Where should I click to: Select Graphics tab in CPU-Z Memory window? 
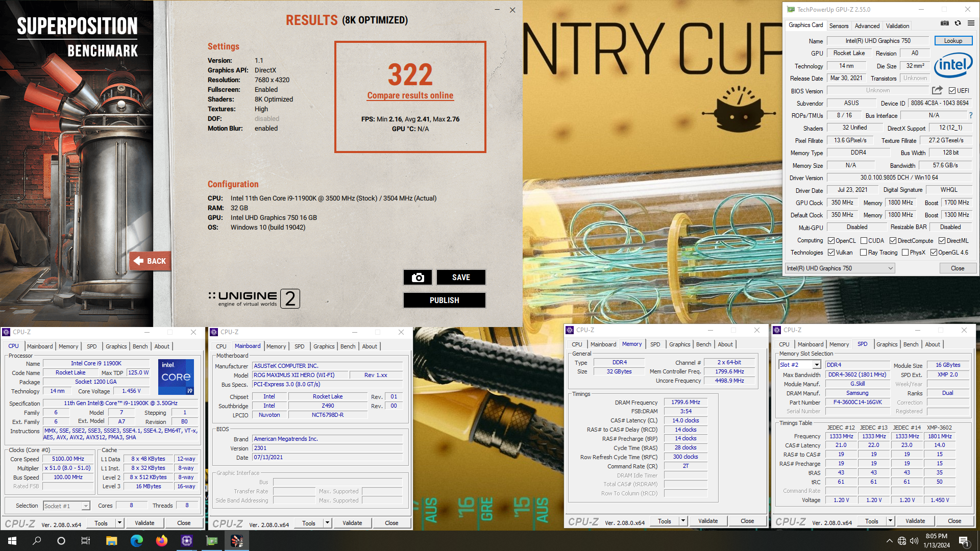(x=679, y=344)
